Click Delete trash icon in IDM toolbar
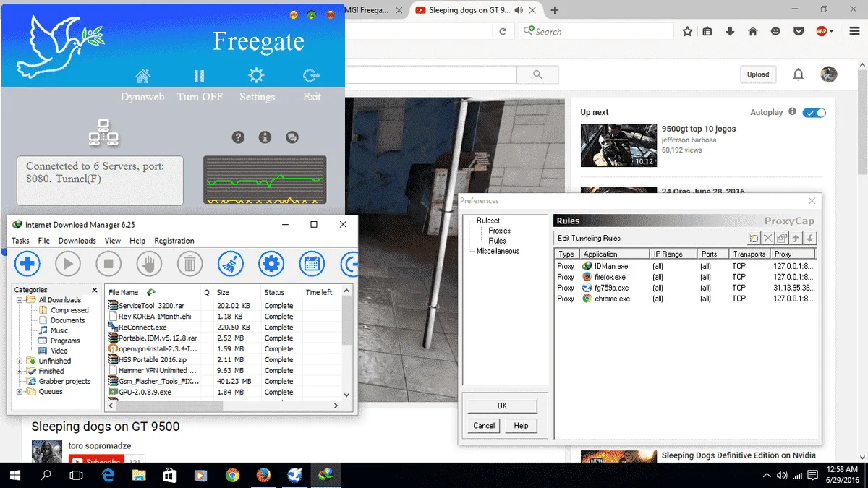The width and height of the screenshot is (868, 488). click(190, 264)
